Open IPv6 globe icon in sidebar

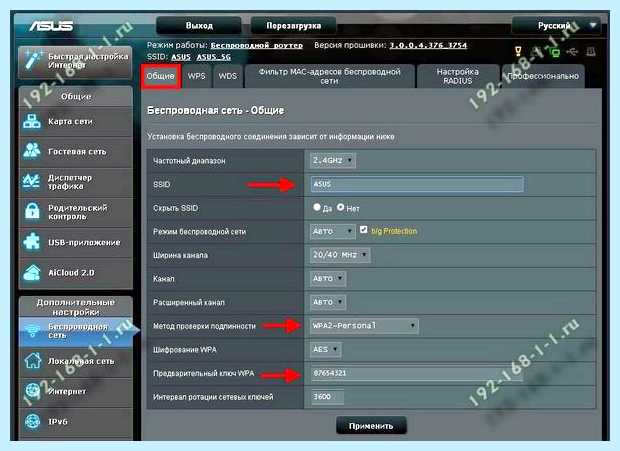(32, 421)
